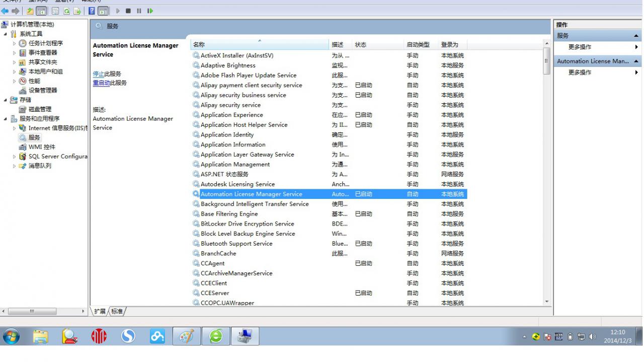Select 消息队列 in the tree
644x362 pixels.
coord(40,166)
